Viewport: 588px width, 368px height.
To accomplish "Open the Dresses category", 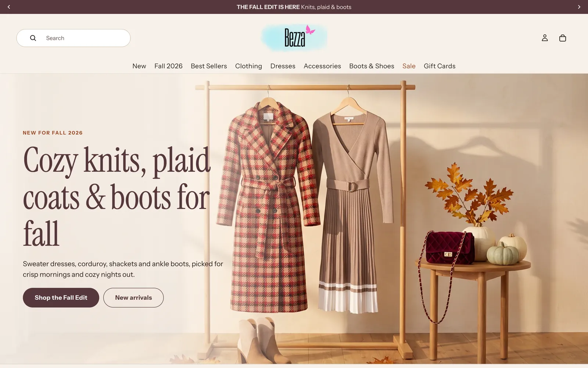I will [283, 66].
